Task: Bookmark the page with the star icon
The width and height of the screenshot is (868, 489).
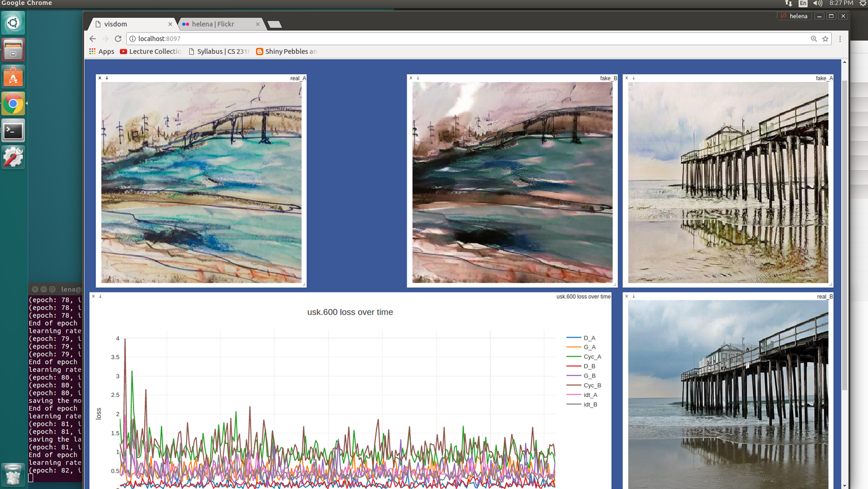Action: (825, 39)
